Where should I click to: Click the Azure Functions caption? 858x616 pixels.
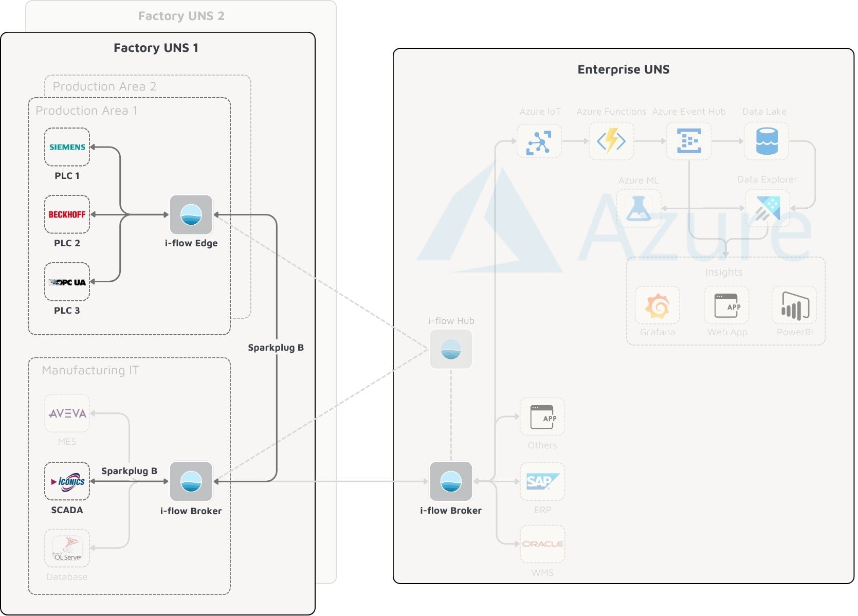point(611,112)
